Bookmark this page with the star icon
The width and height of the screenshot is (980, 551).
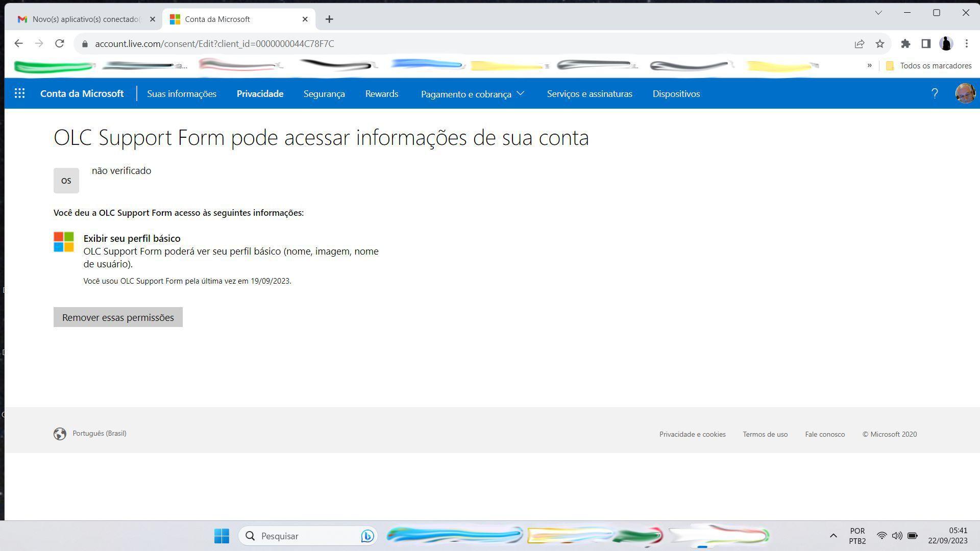coord(880,44)
